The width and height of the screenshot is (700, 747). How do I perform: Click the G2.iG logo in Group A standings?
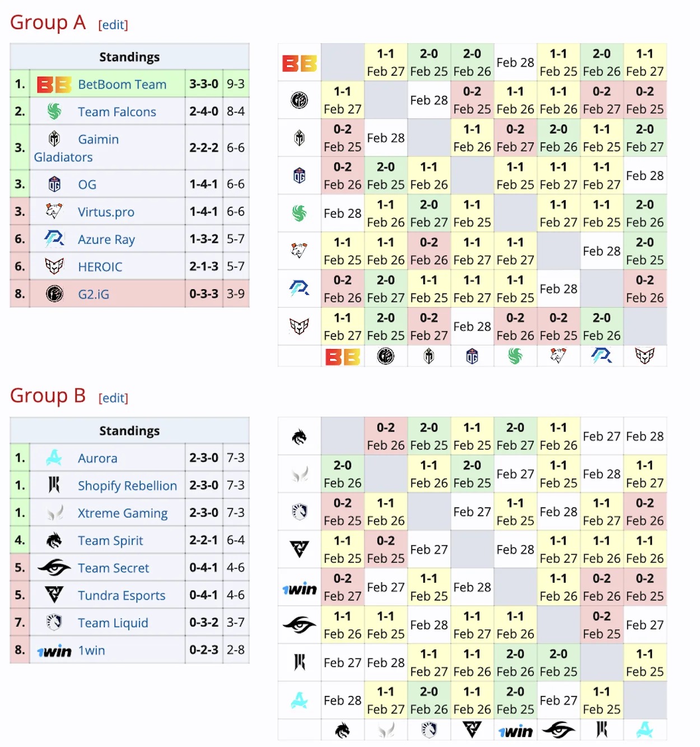(x=54, y=294)
